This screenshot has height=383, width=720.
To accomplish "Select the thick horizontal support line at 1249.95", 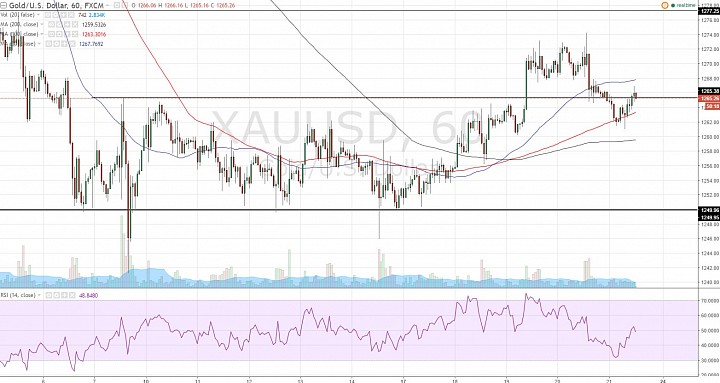I will (349, 210).
